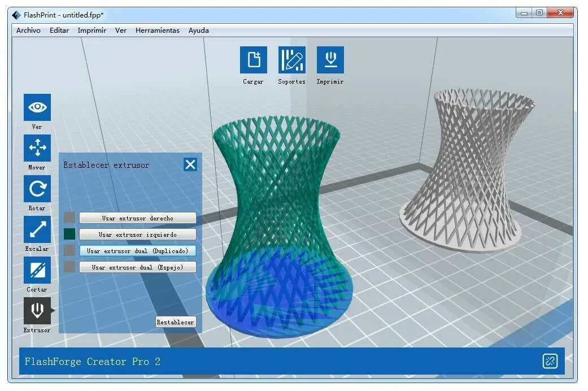
Task: Open the Imprimir menu
Action: tap(92, 31)
